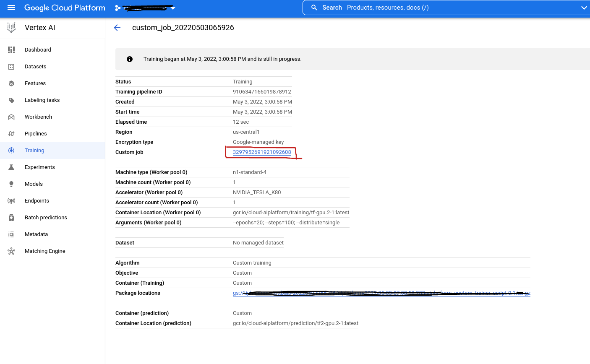Open the Package locations gs:// link
The width and height of the screenshot is (590, 364).
381,293
